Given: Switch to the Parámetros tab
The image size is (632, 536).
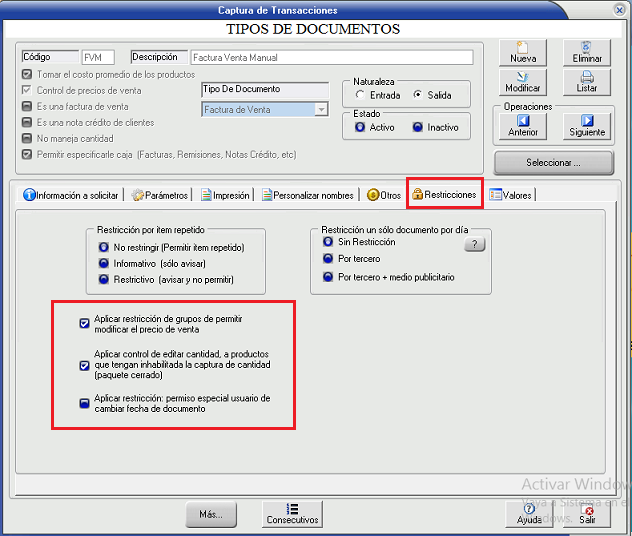Looking at the screenshot, I should click(x=160, y=195).
